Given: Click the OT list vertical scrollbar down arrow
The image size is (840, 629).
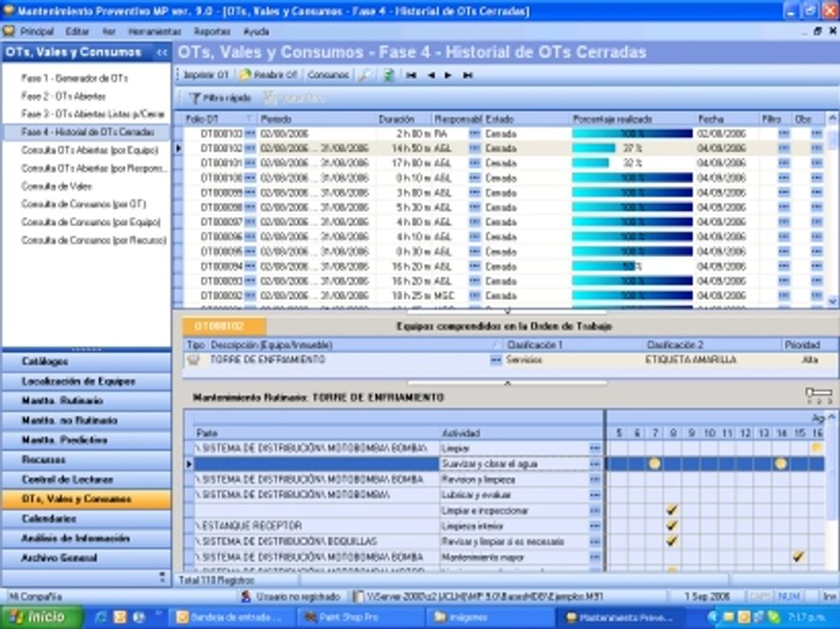Looking at the screenshot, I should coord(832,302).
